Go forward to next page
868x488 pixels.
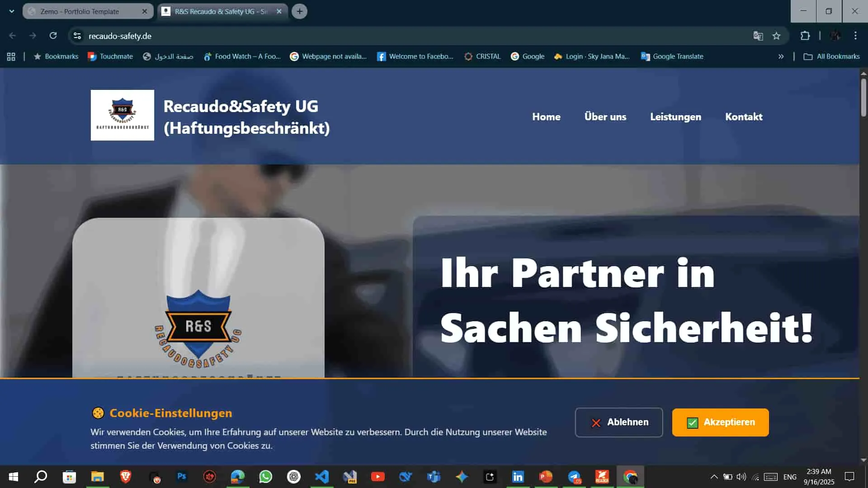click(33, 36)
